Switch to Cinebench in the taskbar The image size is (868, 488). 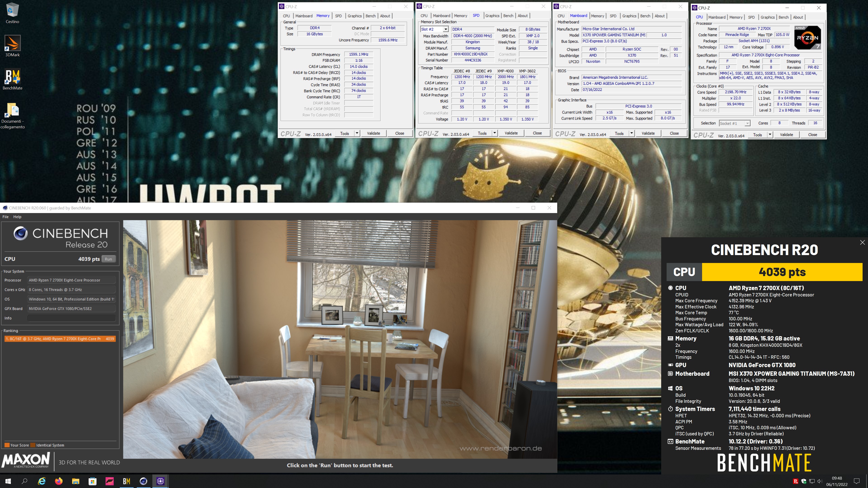pos(143,481)
